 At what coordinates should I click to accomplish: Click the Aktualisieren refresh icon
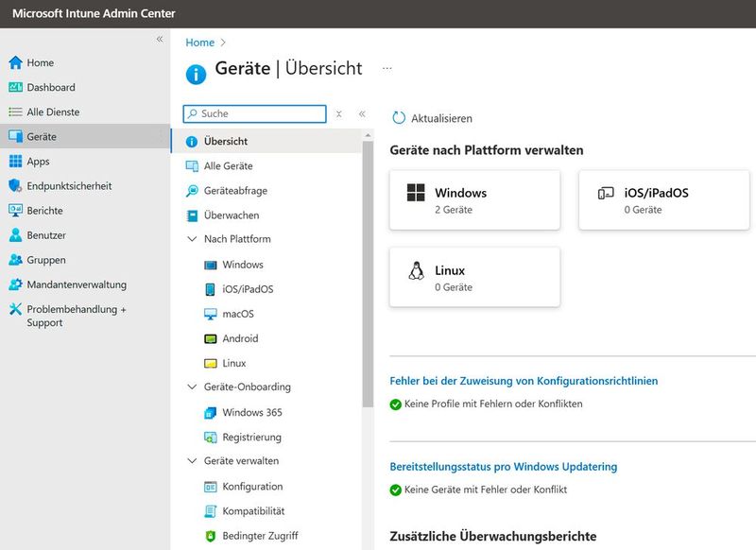pyautogui.click(x=399, y=118)
